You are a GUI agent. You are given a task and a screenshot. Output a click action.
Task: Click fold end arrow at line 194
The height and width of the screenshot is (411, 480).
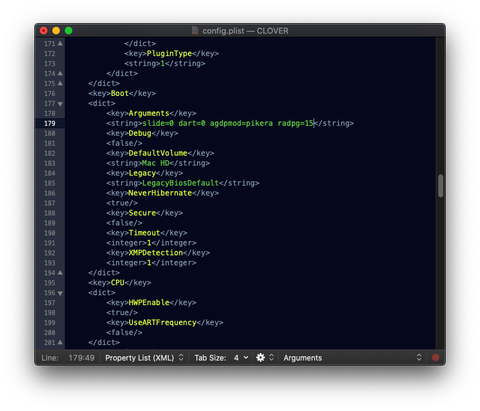(x=60, y=273)
